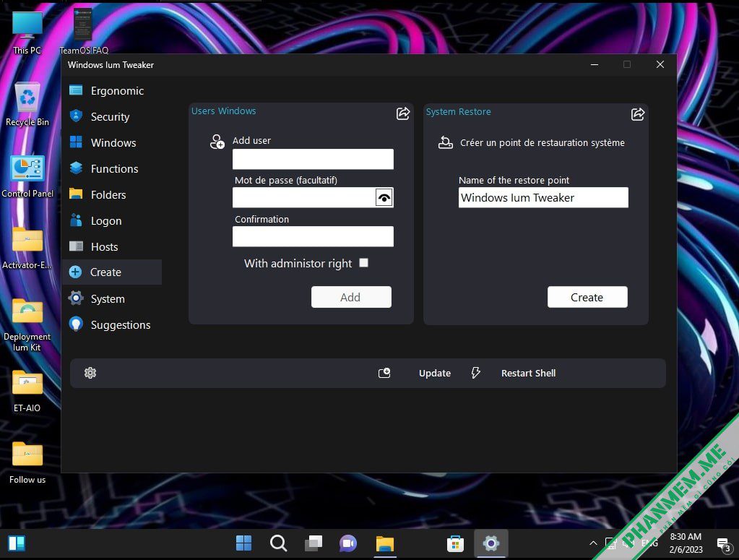
Task: Click the update icon in bottom bar
Action: (x=384, y=373)
